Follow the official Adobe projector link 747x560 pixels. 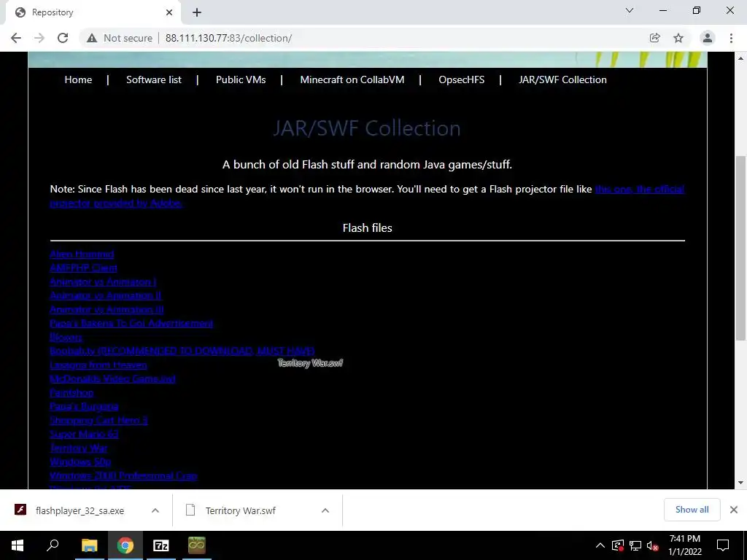tap(639, 189)
